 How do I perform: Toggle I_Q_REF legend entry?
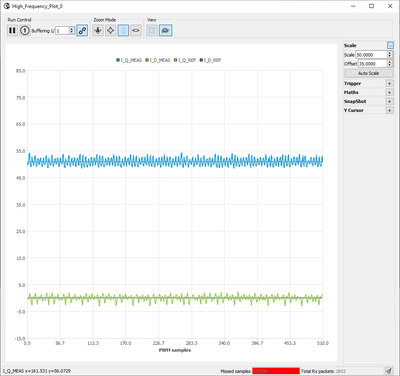185,60
